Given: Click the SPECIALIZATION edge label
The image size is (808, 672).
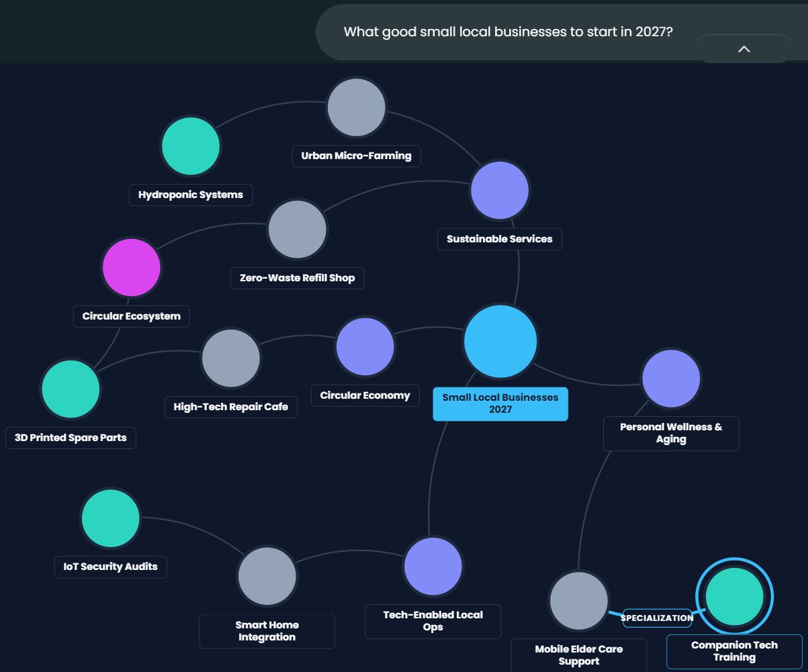Looking at the screenshot, I should [657, 618].
